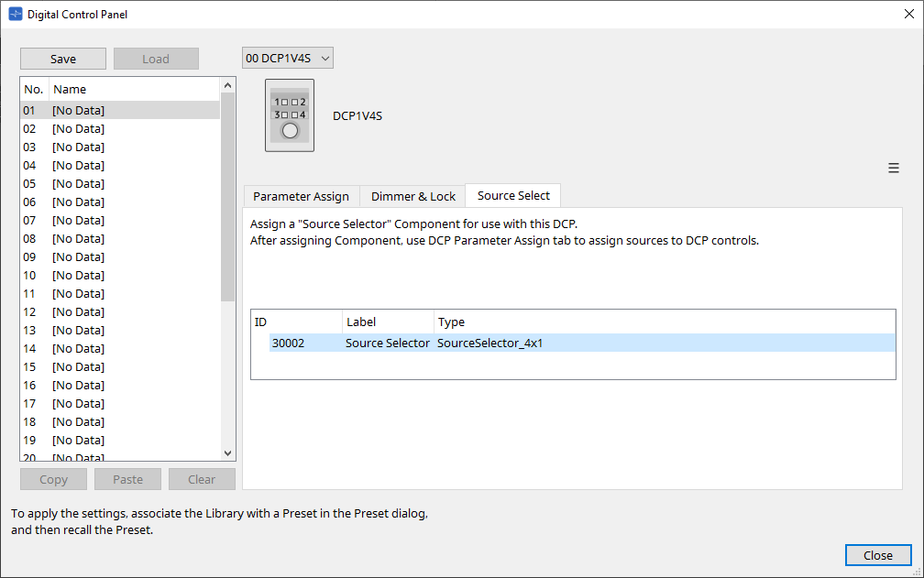Open the Dimmer & Lock tab
This screenshot has height=578, width=924.
click(x=412, y=195)
